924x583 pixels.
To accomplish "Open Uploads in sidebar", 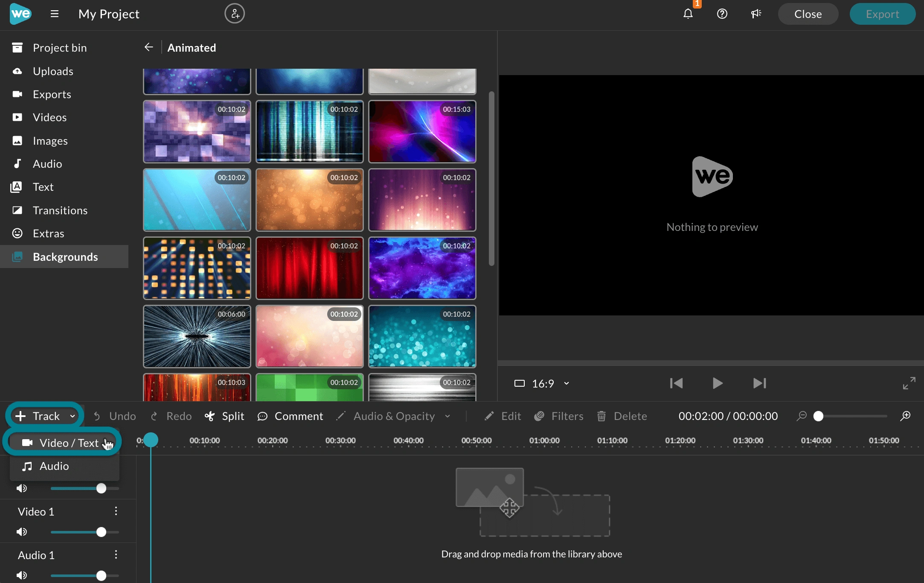I will coord(64,71).
